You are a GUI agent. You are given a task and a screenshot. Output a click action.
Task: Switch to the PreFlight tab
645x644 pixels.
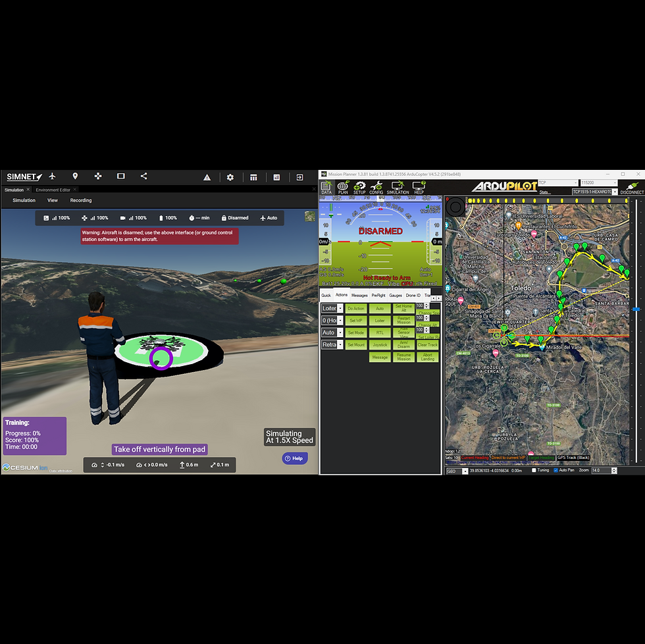tap(378, 296)
